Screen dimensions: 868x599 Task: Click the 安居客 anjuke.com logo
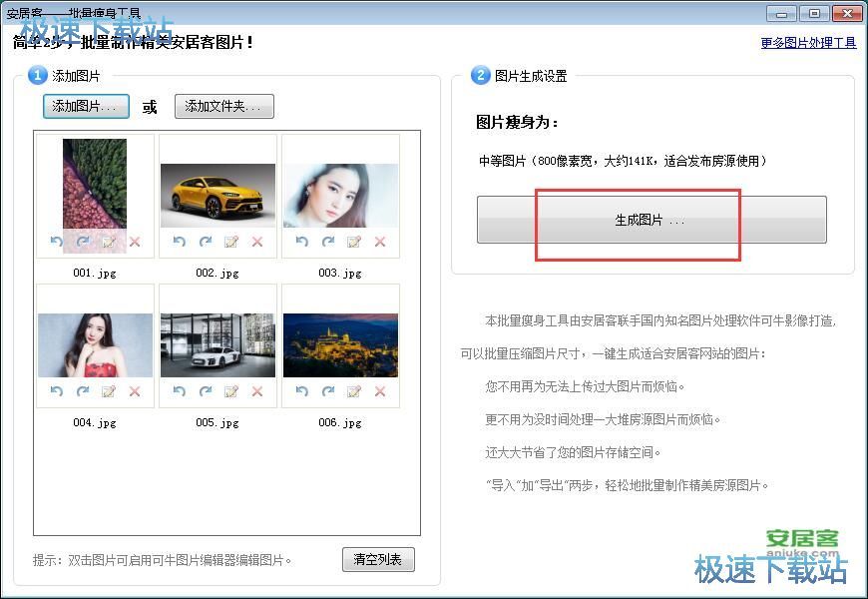click(802, 542)
